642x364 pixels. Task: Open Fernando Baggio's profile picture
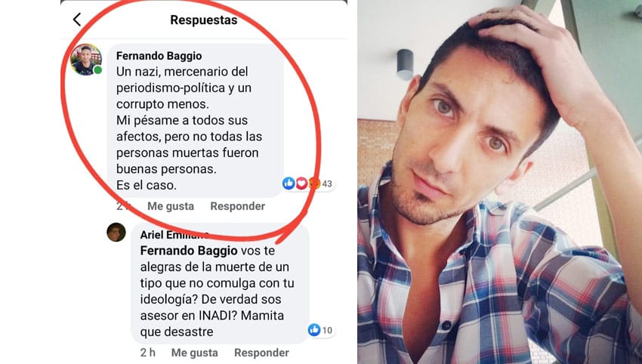[x=86, y=60]
